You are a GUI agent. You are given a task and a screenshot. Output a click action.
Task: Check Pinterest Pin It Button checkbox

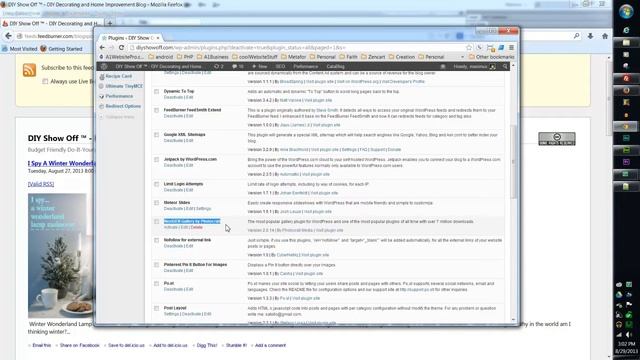coord(156,265)
